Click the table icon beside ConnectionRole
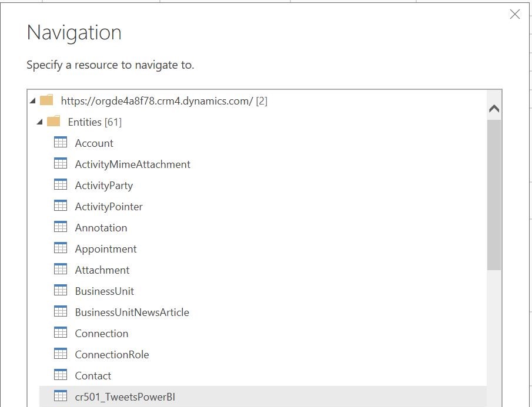 pos(61,354)
